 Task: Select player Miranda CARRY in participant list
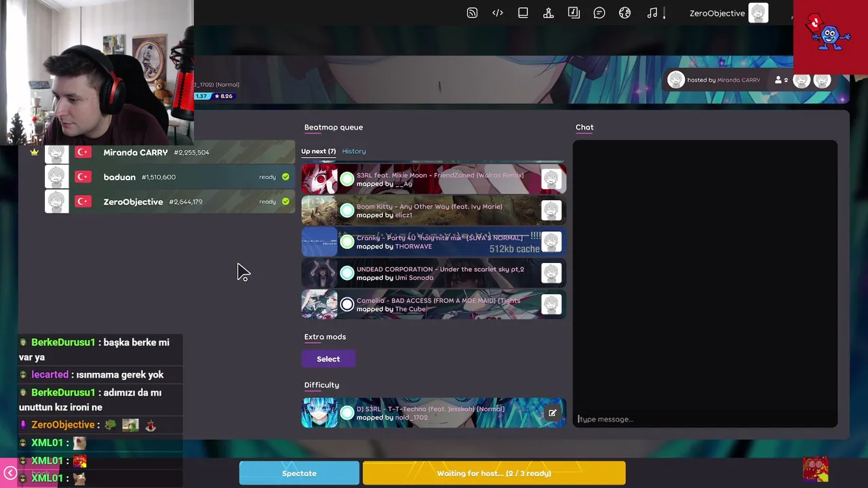[x=170, y=152]
